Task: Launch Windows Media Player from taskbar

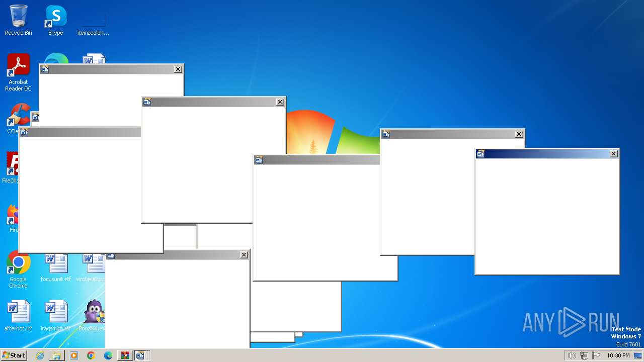Action: pyautogui.click(x=74, y=355)
